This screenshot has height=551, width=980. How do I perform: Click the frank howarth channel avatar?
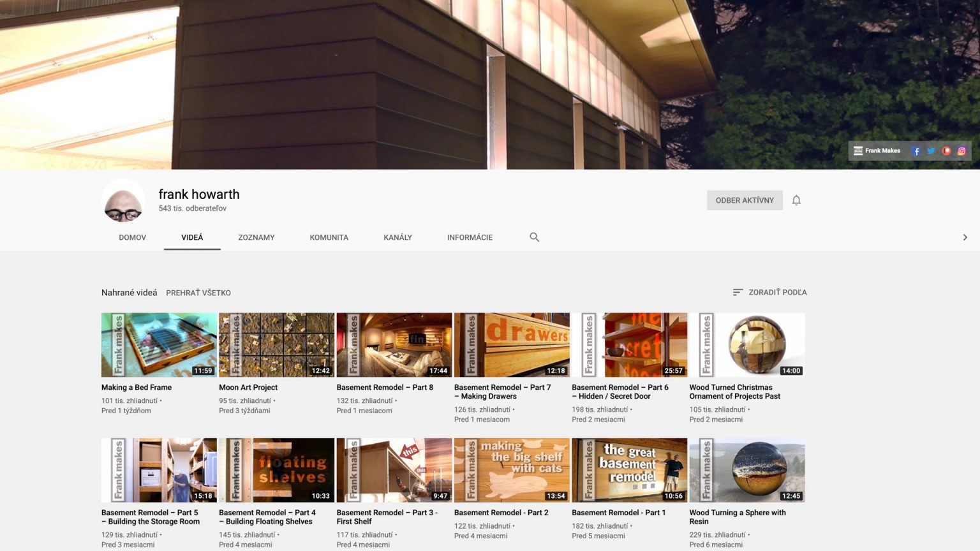123,201
